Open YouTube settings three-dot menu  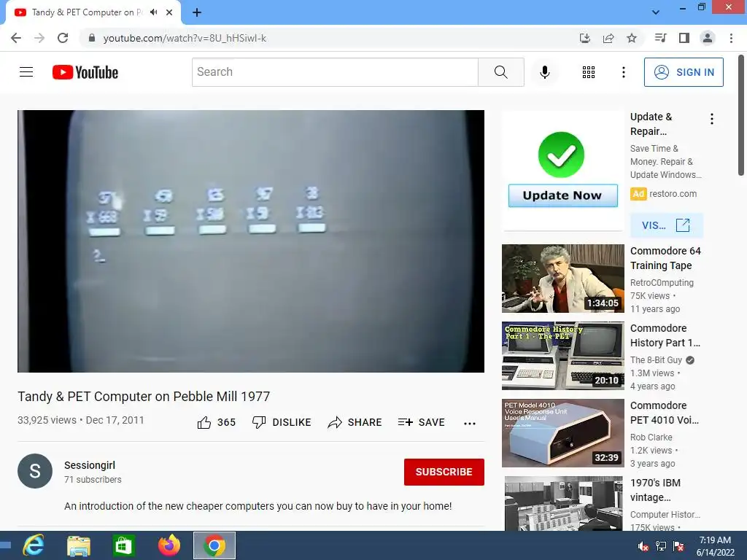click(x=623, y=72)
